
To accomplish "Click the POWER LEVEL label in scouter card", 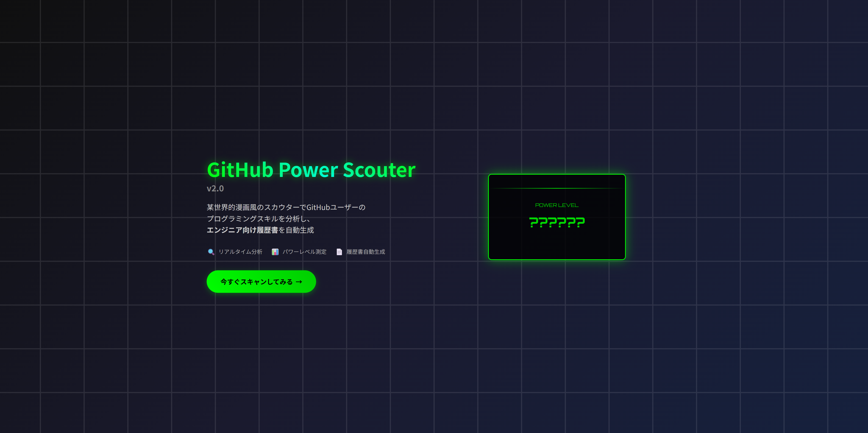I will click(557, 205).
